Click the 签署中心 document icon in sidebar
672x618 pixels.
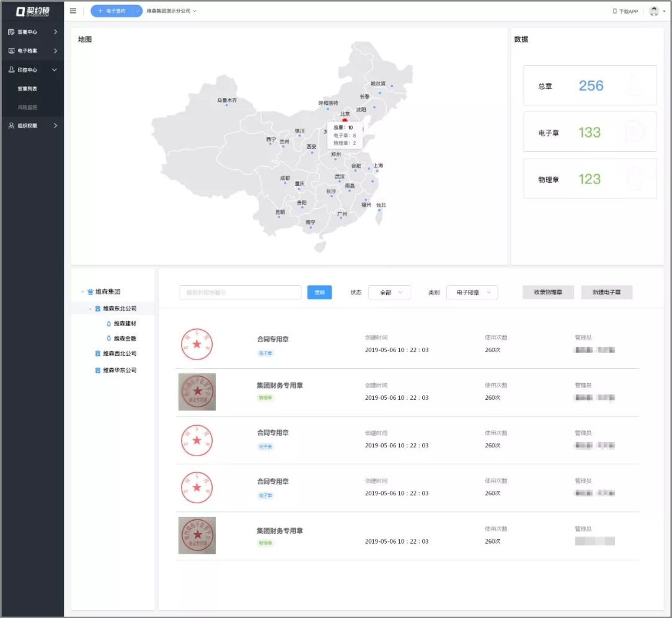(x=12, y=32)
